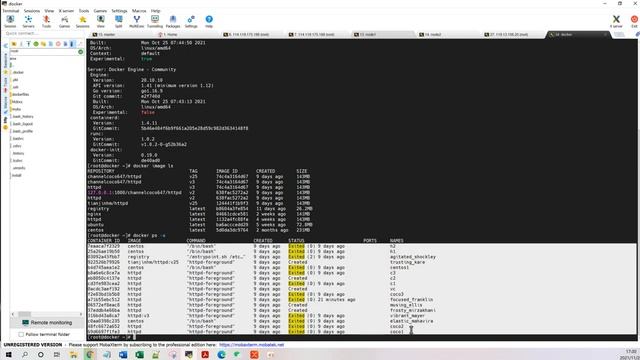Image resolution: width=640 pixels, height=360 pixels.
Task: Click the container name agitated_shockley
Action: (413, 257)
